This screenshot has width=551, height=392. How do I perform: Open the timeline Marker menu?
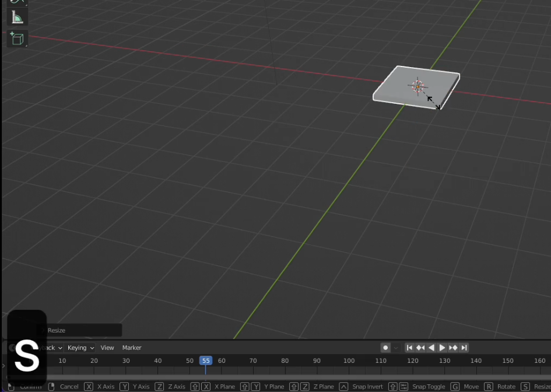(132, 348)
